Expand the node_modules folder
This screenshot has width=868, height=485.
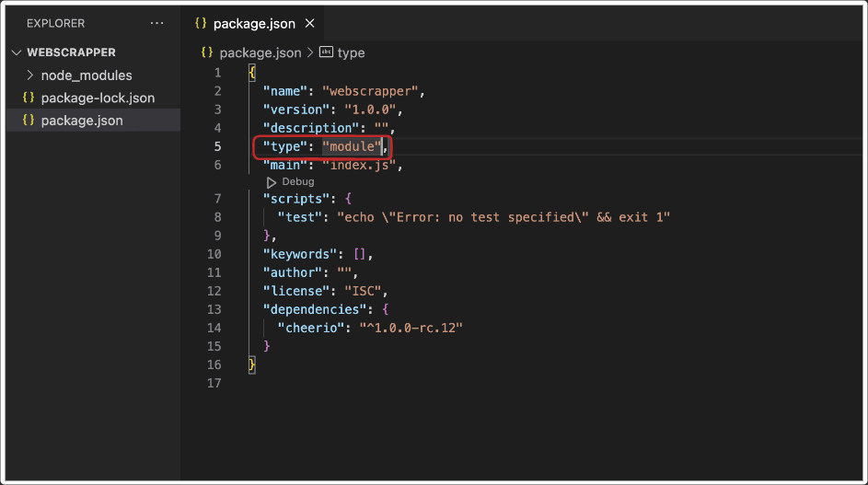pos(30,75)
